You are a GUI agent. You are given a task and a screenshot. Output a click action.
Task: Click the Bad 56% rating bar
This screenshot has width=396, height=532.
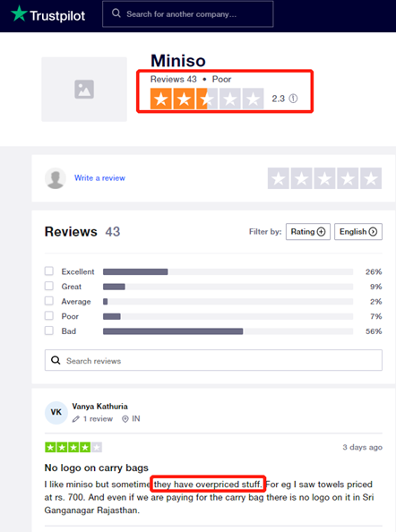228,331
